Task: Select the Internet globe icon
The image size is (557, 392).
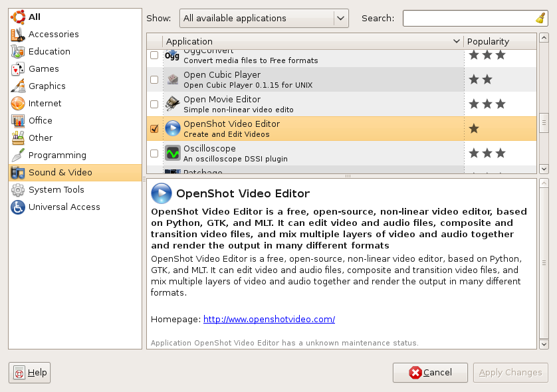Action: point(18,104)
